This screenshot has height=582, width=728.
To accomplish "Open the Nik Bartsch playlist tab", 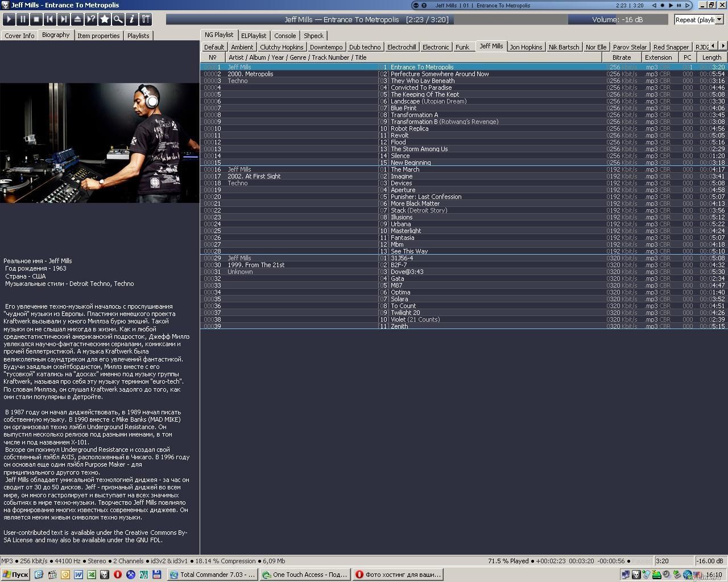I will point(564,47).
